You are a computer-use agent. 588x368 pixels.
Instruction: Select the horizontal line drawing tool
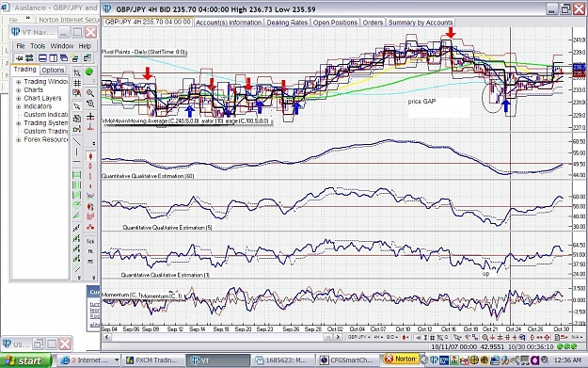click(x=77, y=162)
